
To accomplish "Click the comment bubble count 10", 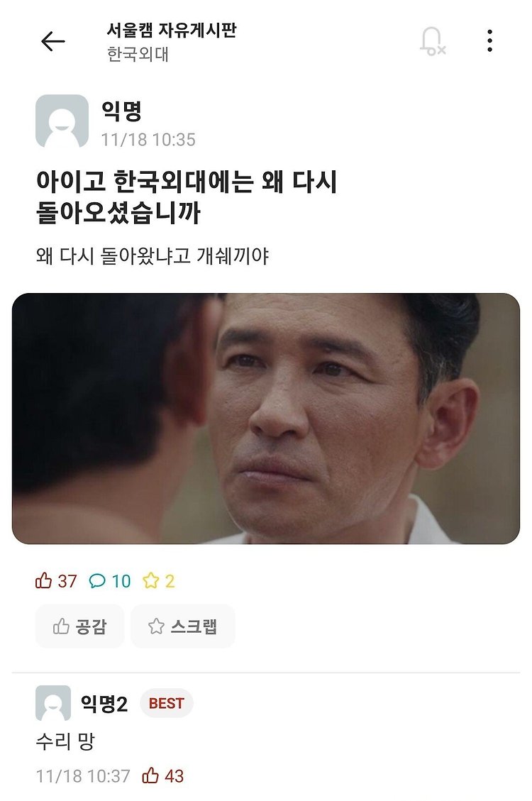I will [110, 581].
